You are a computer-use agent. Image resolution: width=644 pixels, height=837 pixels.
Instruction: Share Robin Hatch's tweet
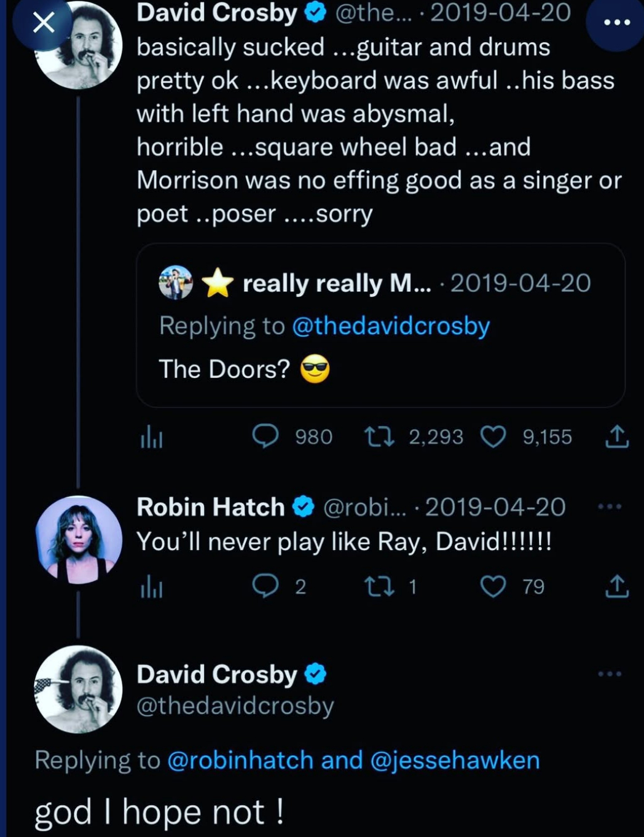point(616,587)
